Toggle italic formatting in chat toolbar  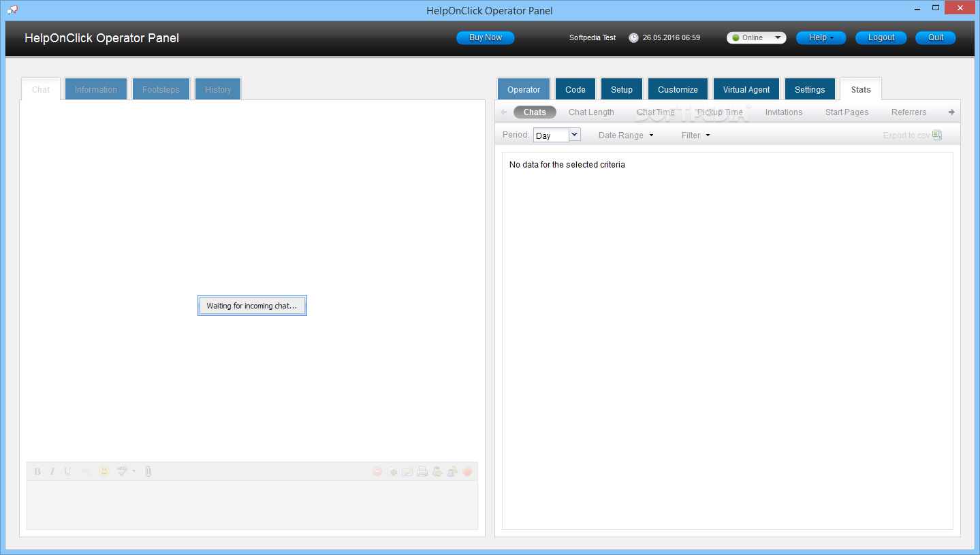tap(52, 471)
